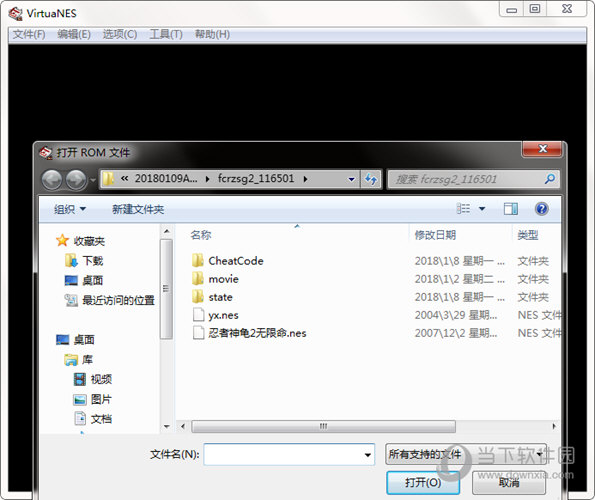
Task: Click the 库 libraries icon
Action: (71, 360)
